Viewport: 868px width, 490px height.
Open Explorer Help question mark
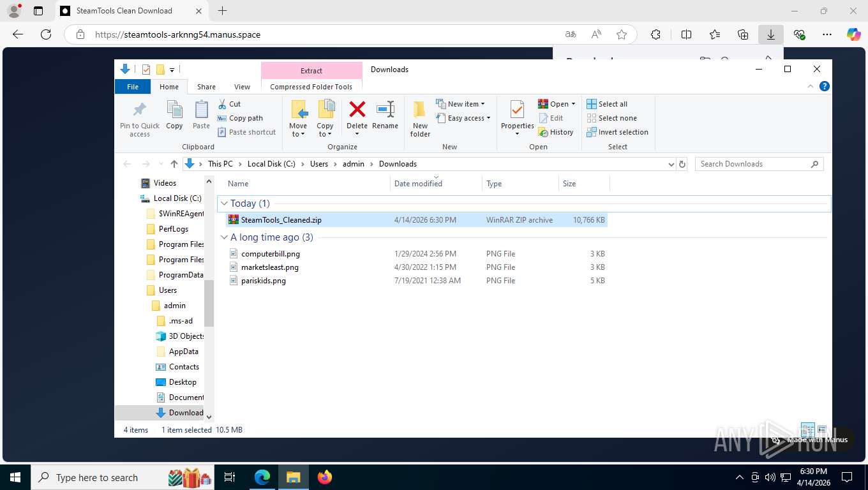(x=825, y=86)
